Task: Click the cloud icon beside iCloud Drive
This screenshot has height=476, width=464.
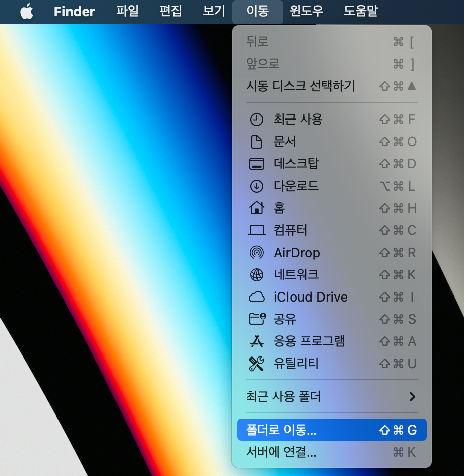Action: tap(257, 297)
